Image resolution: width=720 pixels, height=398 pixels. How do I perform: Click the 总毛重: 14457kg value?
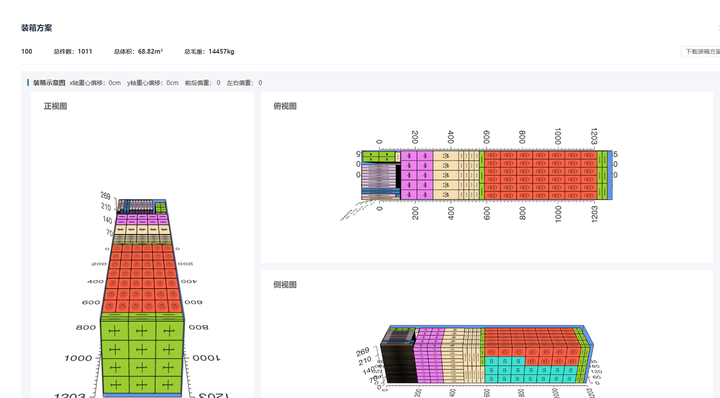click(x=209, y=51)
